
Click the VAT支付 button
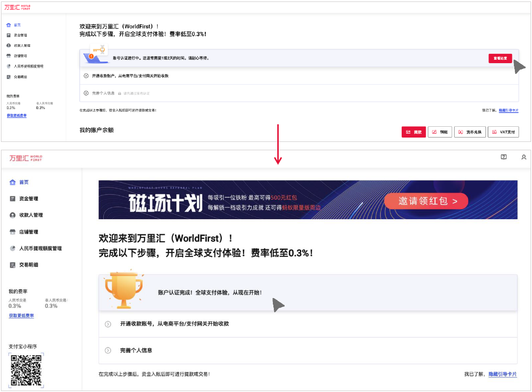coord(504,132)
